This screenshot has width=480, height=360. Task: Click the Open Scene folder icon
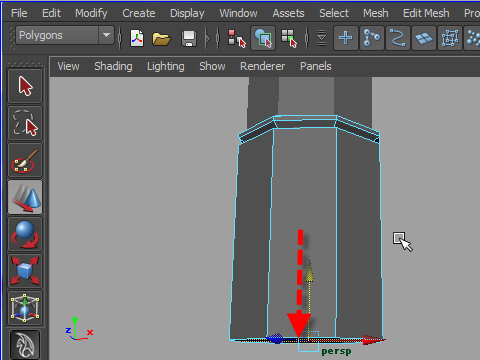(161, 38)
